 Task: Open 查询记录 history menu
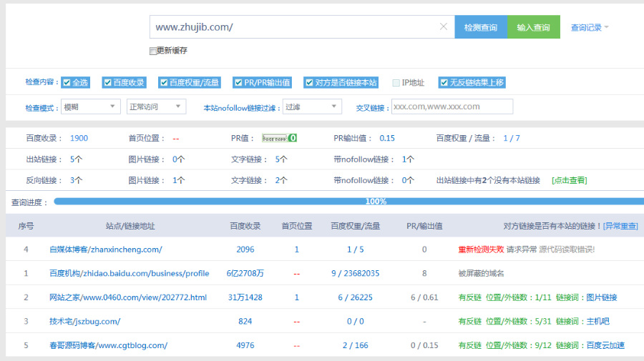coord(590,28)
